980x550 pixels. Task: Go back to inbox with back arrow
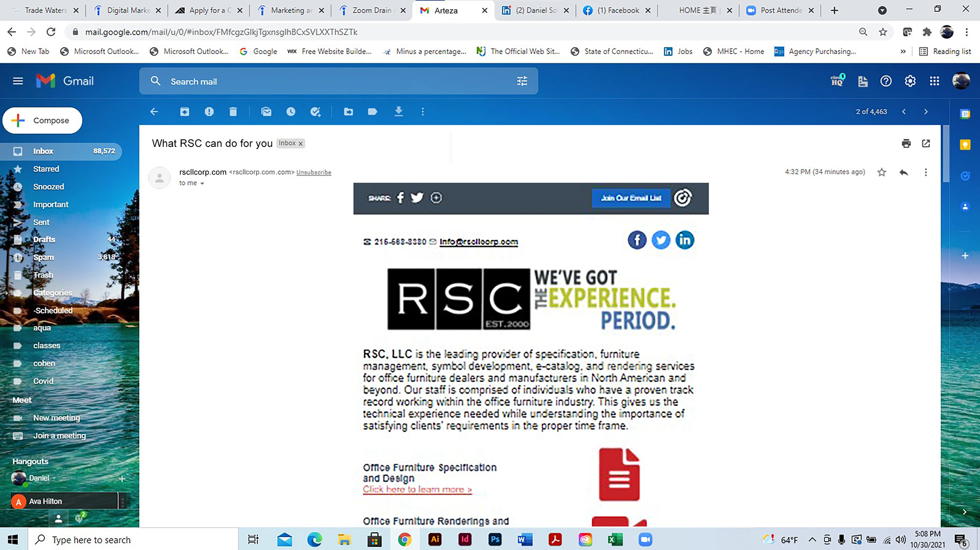[154, 112]
